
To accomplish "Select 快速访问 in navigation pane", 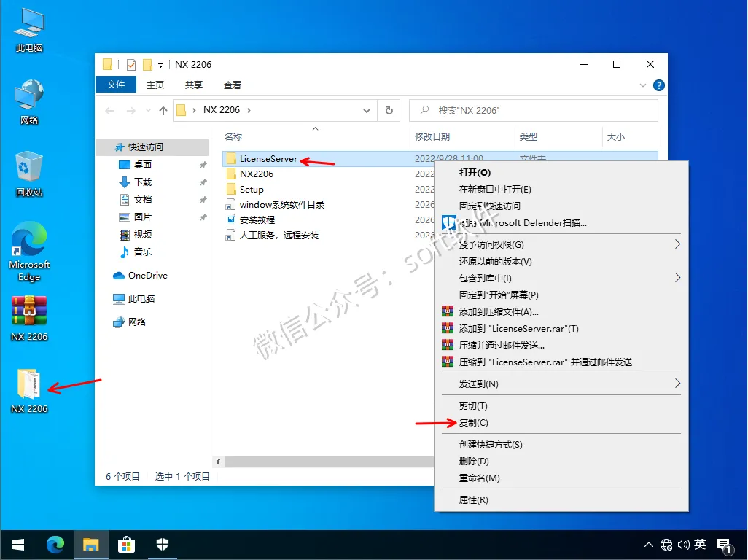I will (x=152, y=147).
